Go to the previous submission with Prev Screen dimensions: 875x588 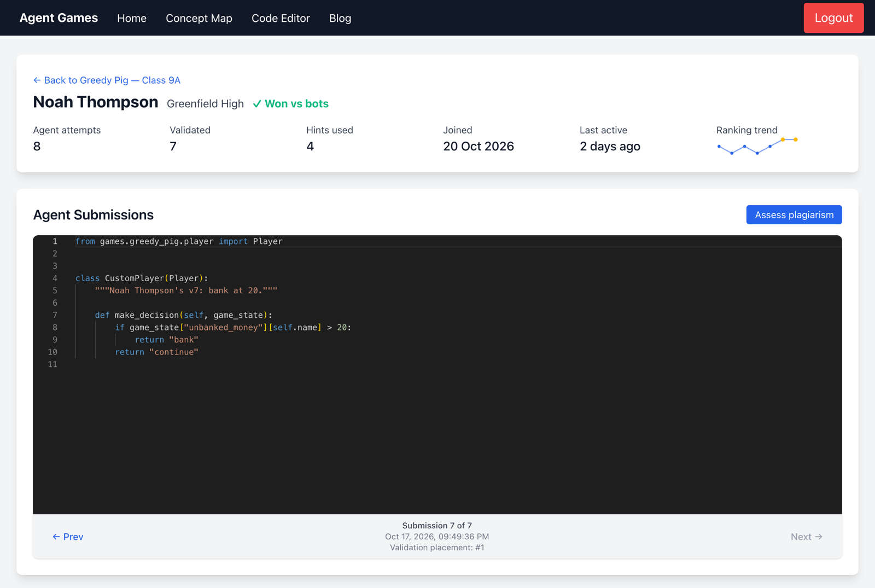(68, 537)
